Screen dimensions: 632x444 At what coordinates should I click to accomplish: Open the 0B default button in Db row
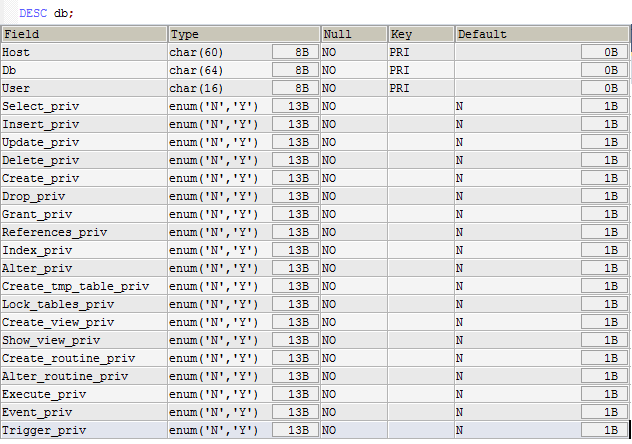[604, 71]
